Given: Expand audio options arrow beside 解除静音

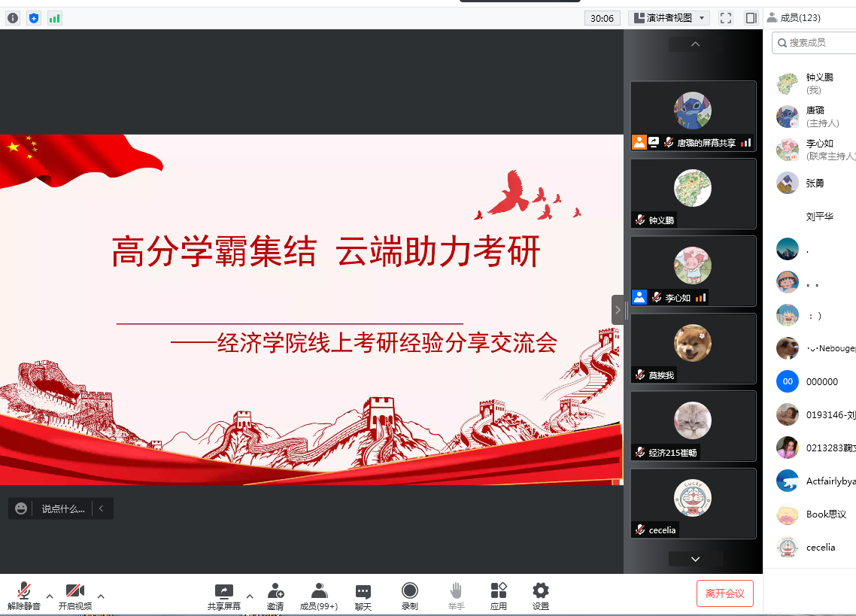Looking at the screenshot, I should [50, 596].
